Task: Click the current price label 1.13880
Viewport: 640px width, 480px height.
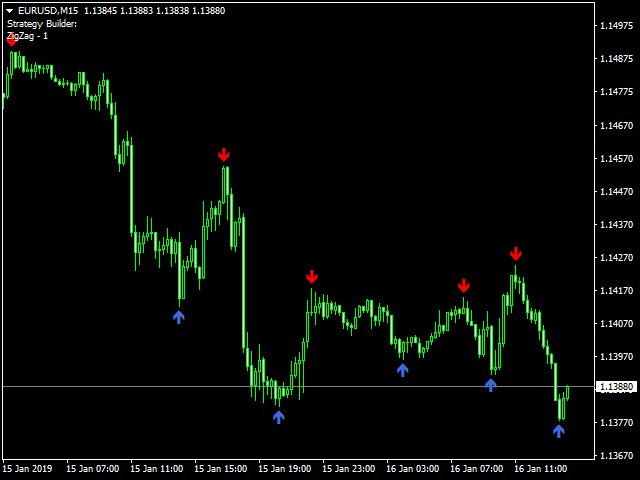Action: [x=616, y=387]
